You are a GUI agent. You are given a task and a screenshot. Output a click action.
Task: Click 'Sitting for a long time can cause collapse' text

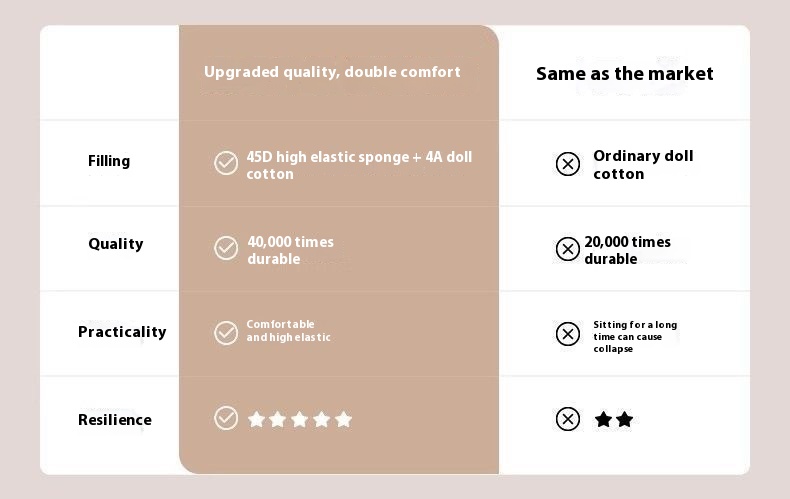(635, 337)
